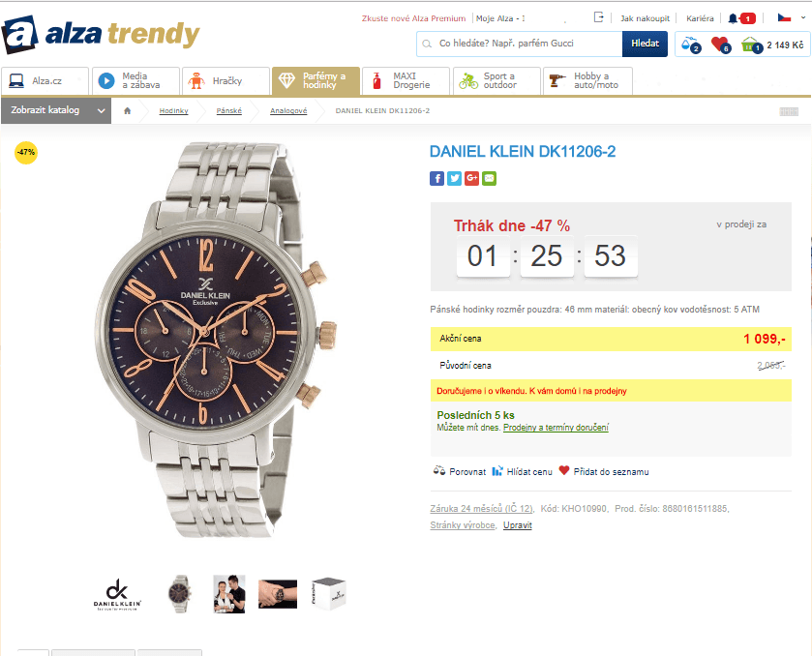Open the Prodejny a termíny doručení link
The height and width of the screenshot is (656, 812).
coord(556,428)
